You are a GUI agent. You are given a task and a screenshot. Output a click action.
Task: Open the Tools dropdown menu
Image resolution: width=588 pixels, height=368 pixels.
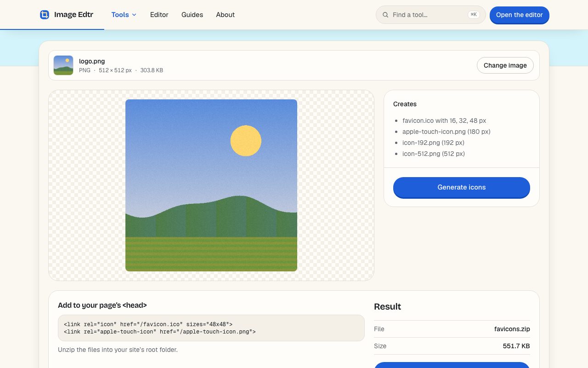pos(124,15)
